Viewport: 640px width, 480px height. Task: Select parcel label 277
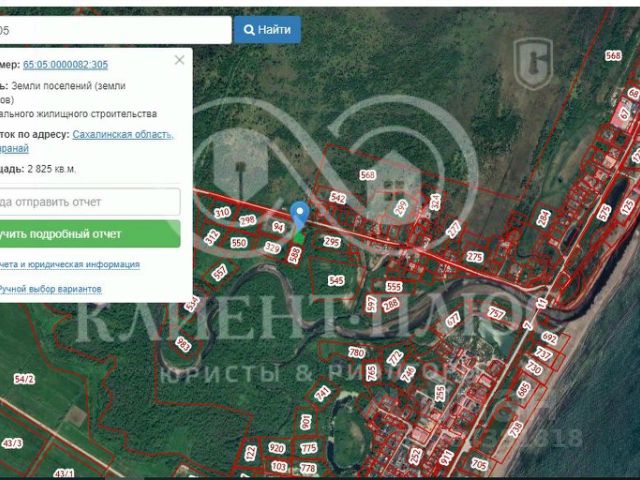click(453, 229)
